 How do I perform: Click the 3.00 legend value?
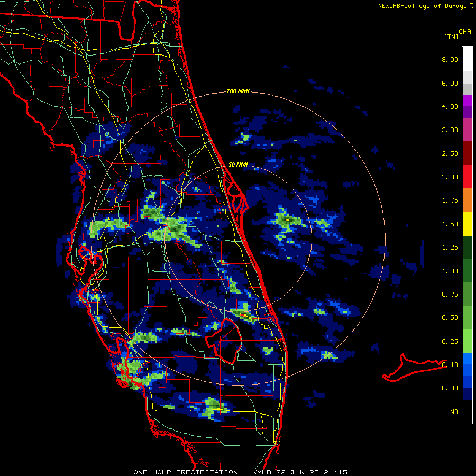click(x=450, y=130)
